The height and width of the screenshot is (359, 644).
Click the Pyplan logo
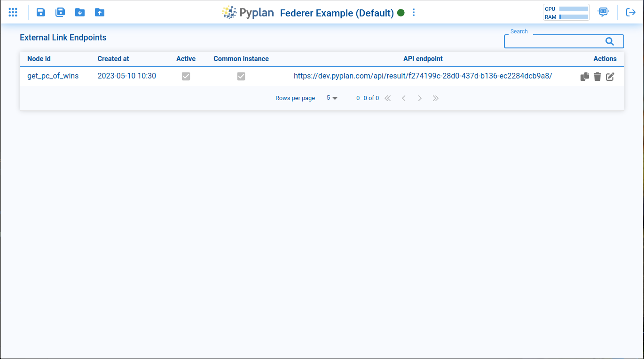tap(248, 12)
